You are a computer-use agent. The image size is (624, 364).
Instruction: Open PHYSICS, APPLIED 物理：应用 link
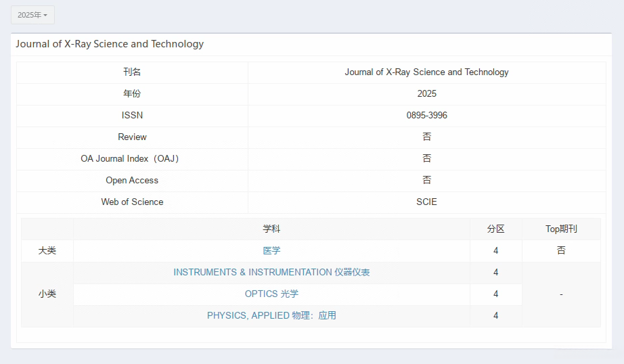[271, 315]
